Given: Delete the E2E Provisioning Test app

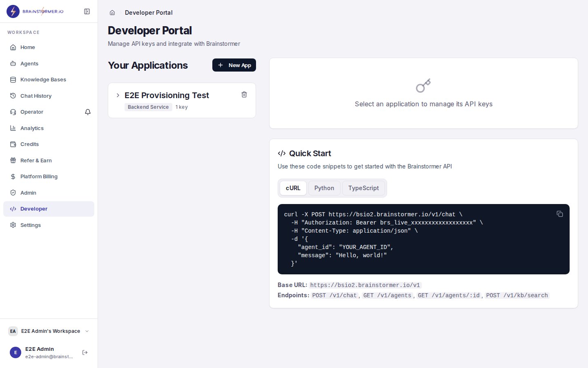Looking at the screenshot, I should click(x=244, y=94).
